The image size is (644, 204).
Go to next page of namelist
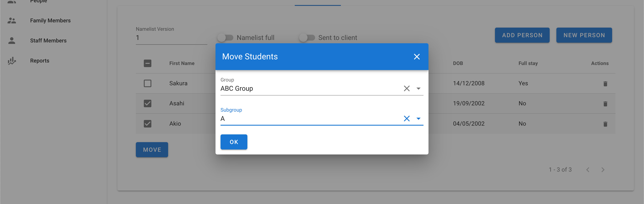click(x=603, y=170)
